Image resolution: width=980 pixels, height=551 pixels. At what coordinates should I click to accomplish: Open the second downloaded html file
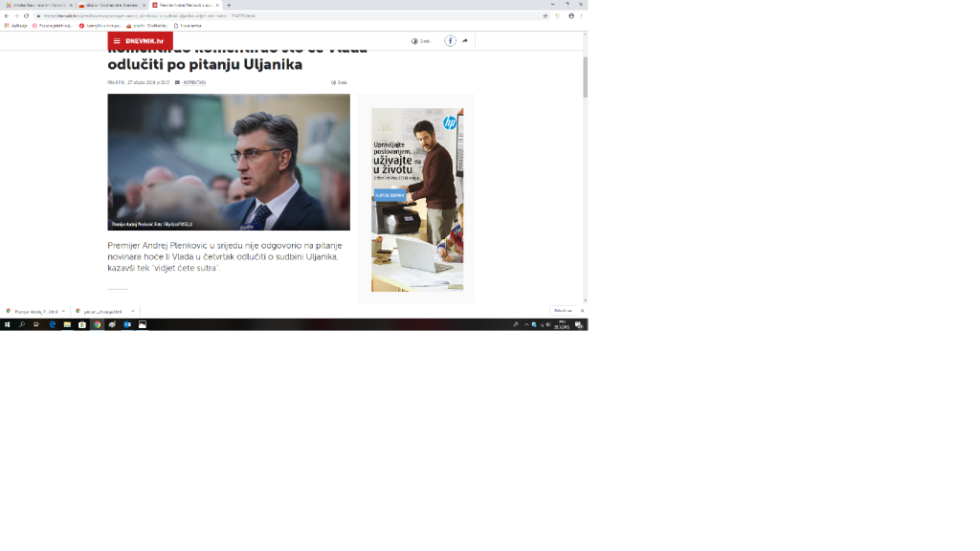pyautogui.click(x=101, y=311)
